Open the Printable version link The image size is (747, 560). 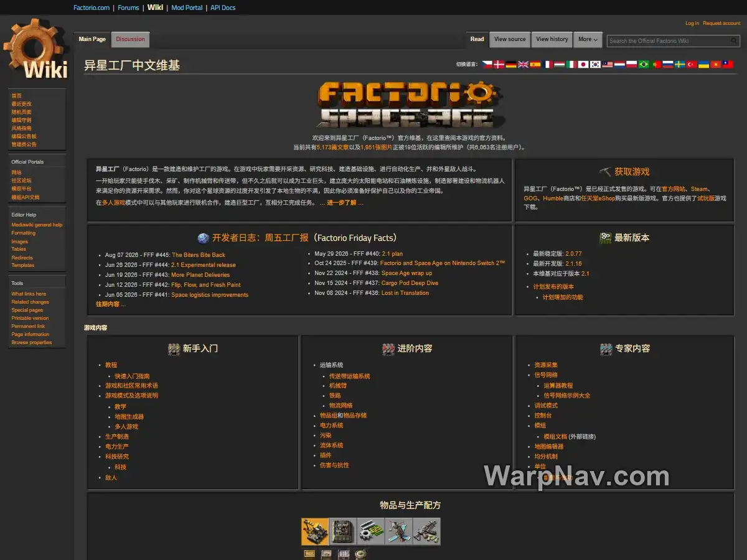tap(30, 318)
